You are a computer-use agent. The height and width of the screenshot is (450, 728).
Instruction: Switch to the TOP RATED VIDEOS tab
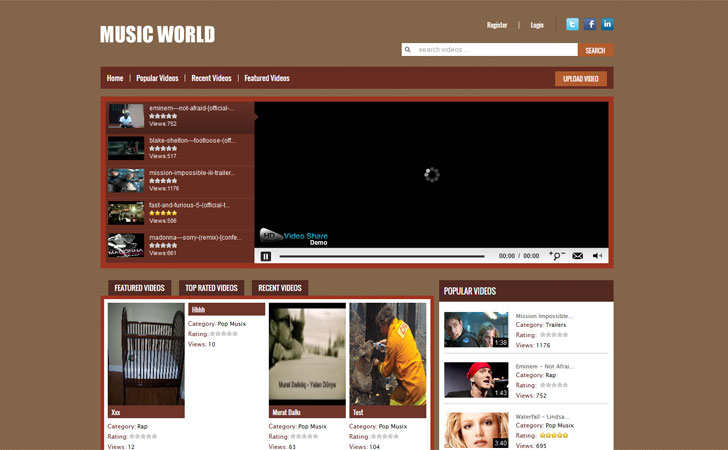coord(211,288)
